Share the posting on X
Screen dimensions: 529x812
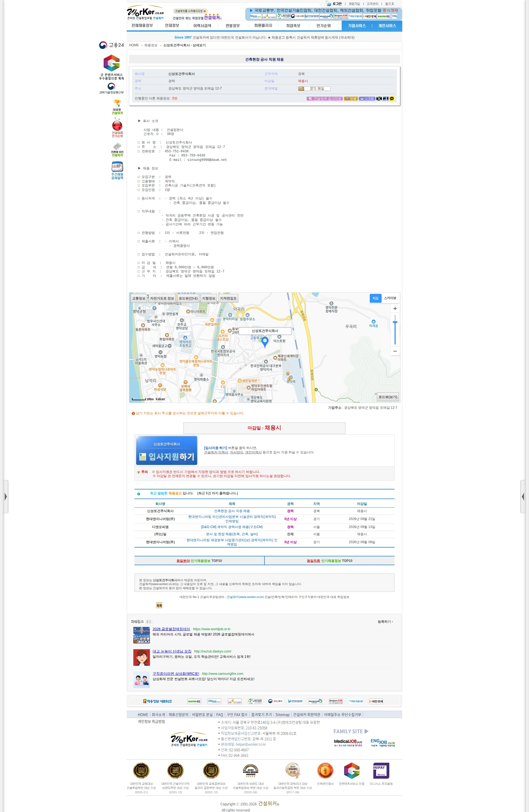tap(379, 99)
